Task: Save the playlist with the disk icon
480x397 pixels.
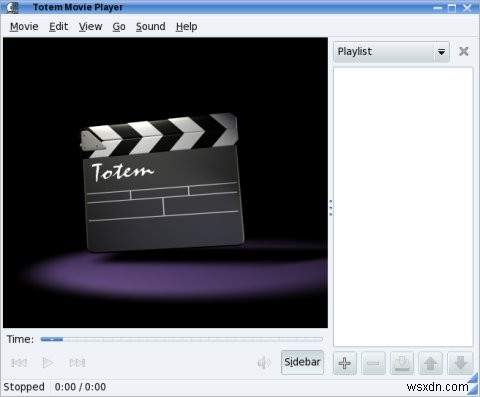Action: coord(402,363)
